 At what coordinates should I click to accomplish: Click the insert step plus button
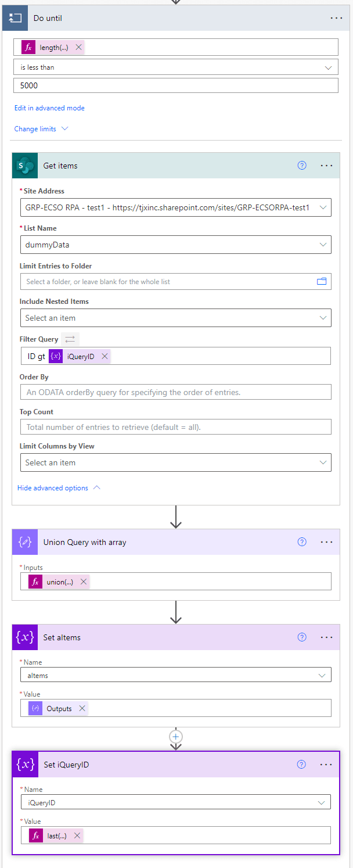tap(176, 736)
